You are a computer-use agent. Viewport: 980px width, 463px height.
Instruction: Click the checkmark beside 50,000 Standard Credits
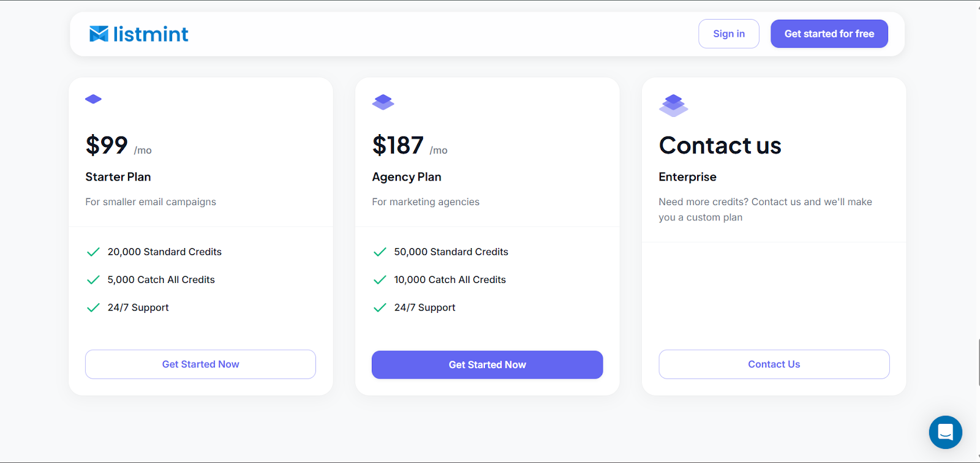(379, 251)
